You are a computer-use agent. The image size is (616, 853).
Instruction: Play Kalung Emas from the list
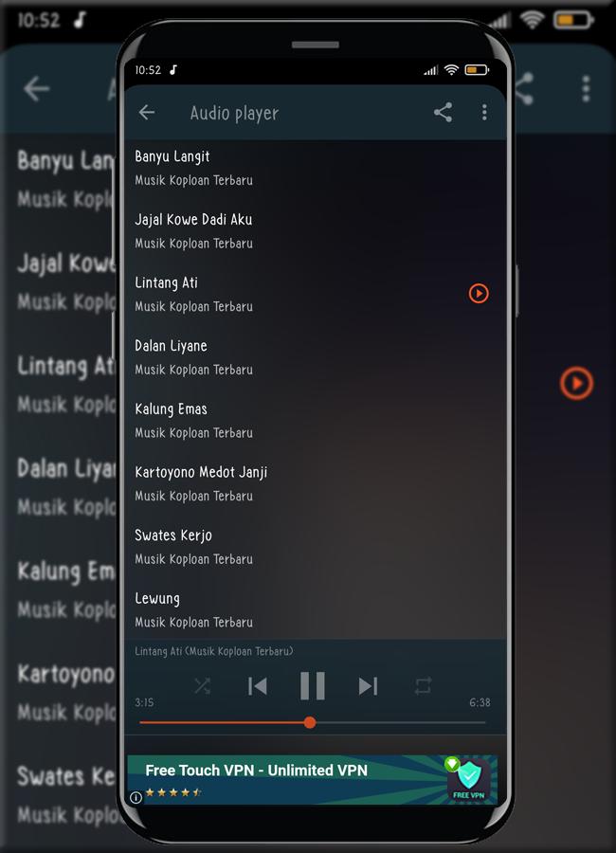click(315, 420)
